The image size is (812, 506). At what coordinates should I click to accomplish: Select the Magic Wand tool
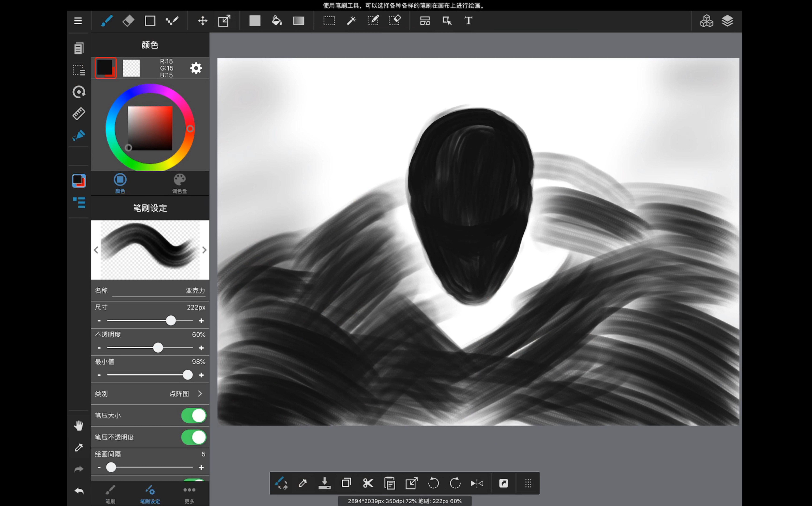(351, 21)
